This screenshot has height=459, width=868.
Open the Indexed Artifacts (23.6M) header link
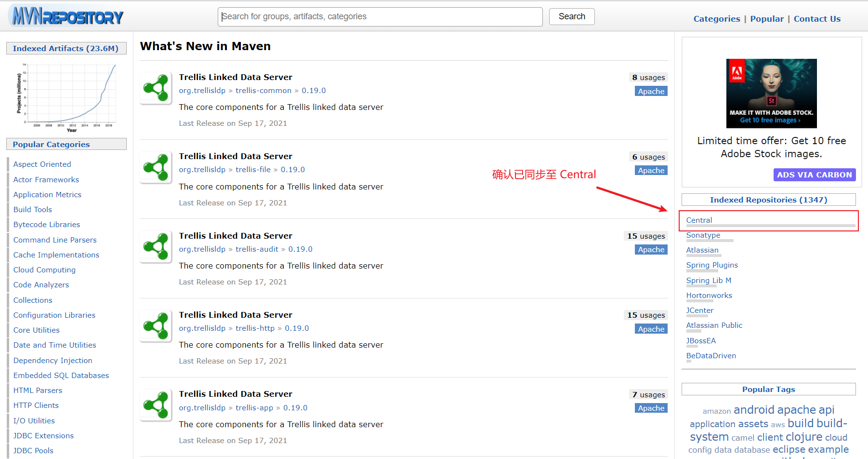coord(66,48)
